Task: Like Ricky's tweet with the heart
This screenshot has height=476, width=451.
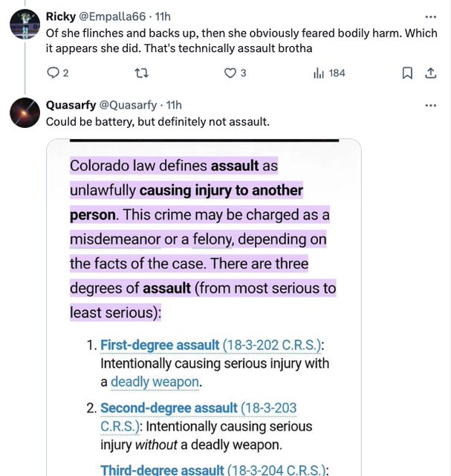Action: click(x=230, y=73)
